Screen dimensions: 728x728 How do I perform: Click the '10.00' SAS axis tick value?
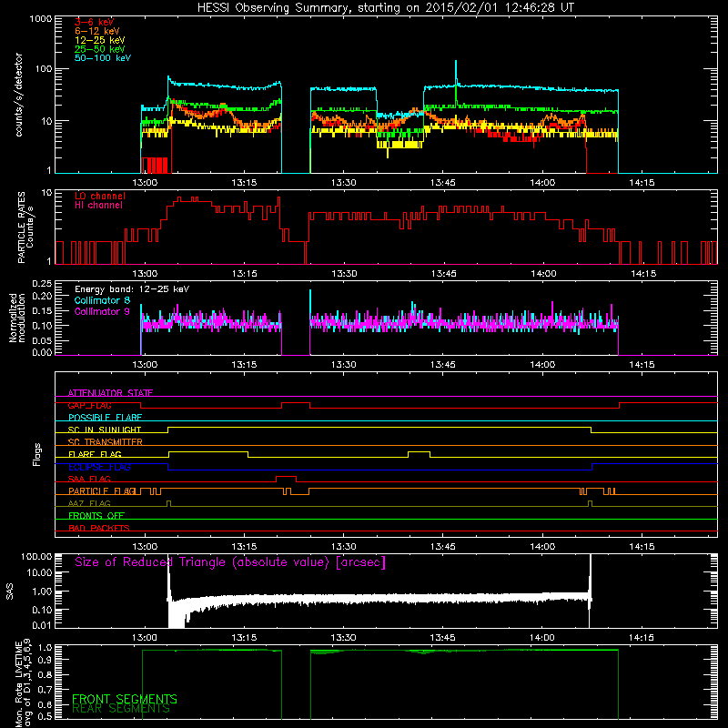39,572
